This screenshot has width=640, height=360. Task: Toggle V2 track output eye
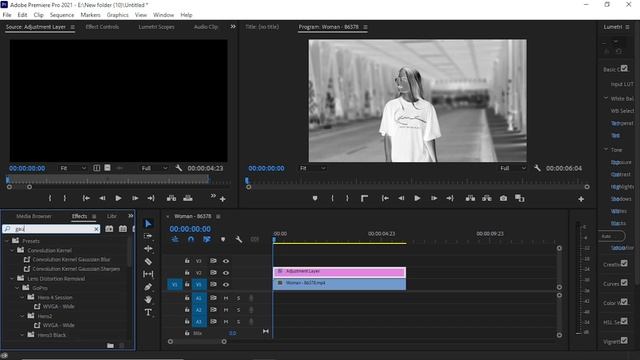(x=226, y=273)
